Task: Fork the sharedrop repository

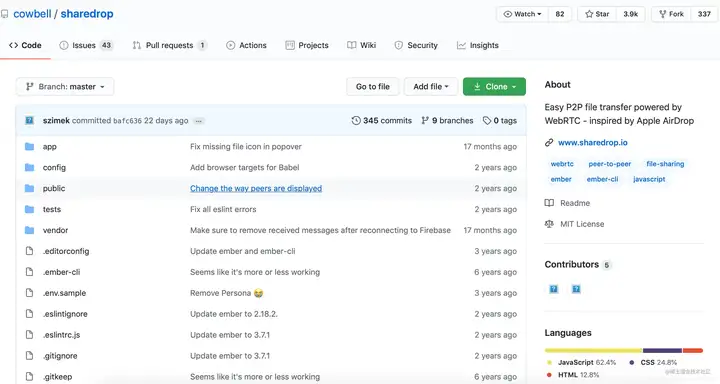Action: [671, 14]
